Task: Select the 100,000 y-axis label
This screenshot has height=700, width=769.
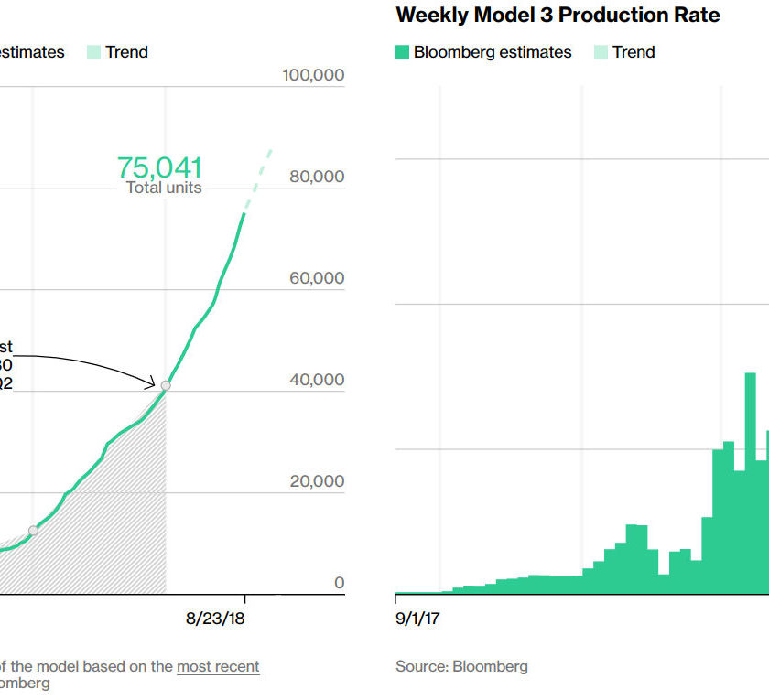Action: (313, 75)
